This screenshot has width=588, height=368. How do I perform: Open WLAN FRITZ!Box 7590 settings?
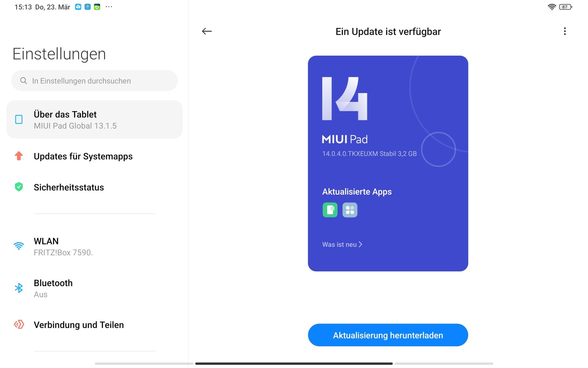pyautogui.click(x=94, y=247)
